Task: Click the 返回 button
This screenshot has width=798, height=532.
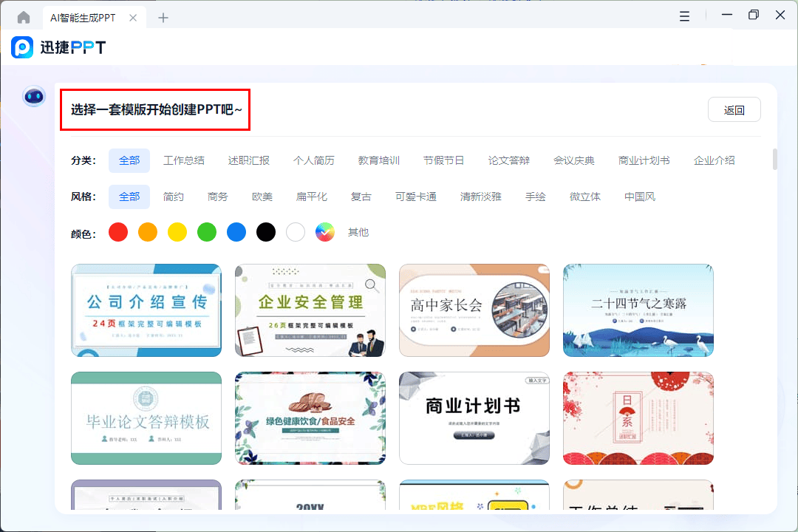Action: (734, 109)
